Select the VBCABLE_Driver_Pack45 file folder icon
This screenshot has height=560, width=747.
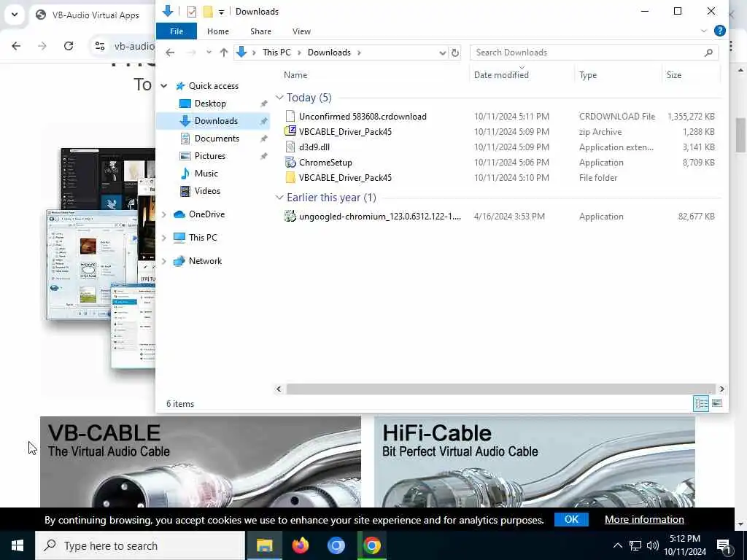pos(290,178)
